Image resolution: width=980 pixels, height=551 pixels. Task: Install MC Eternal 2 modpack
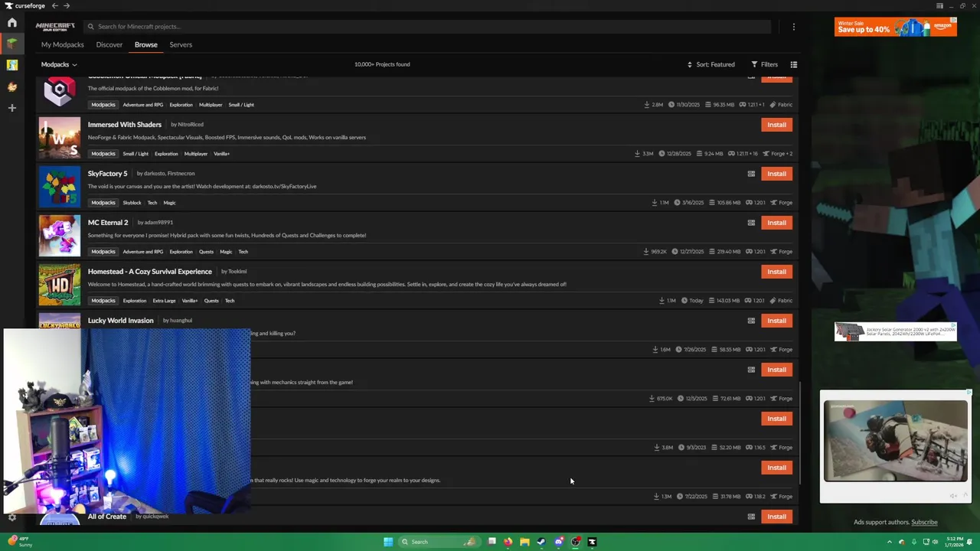(776, 223)
